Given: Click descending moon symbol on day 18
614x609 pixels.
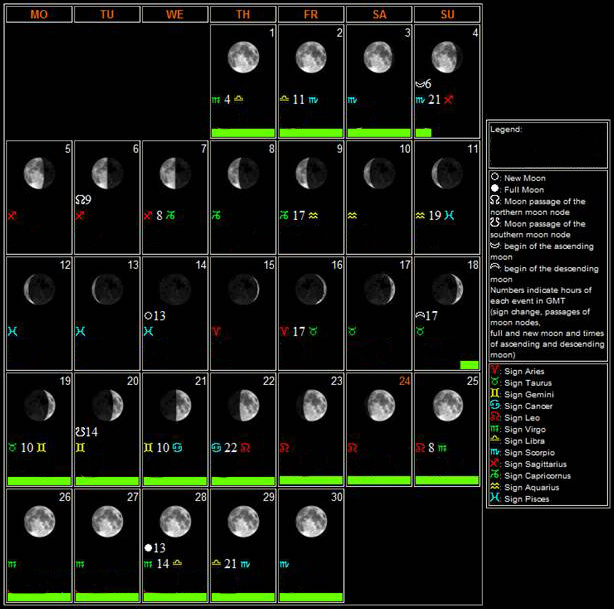Looking at the screenshot, I should pyautogui.click(x=420, y=315).
